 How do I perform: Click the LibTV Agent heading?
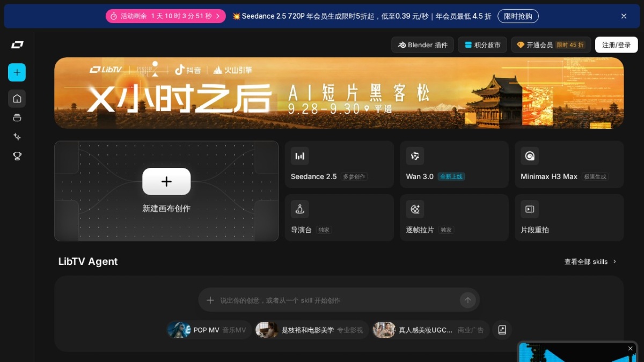(x=88, y=262)
